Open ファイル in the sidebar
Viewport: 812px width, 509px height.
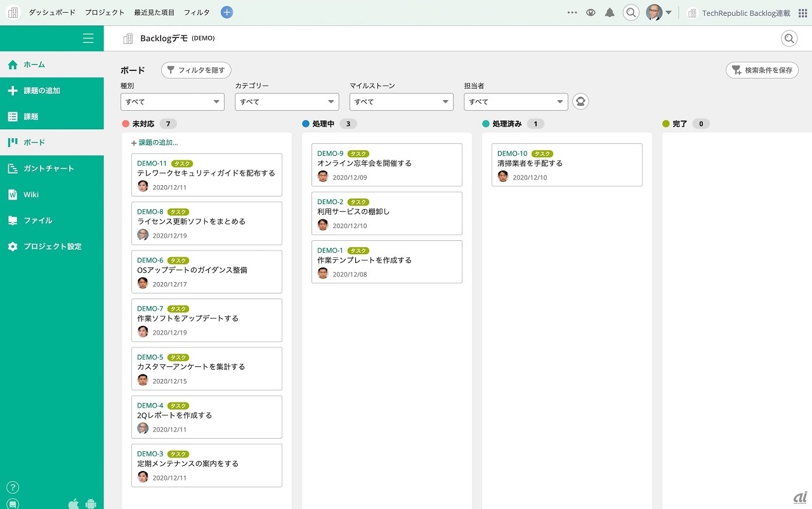52,221
